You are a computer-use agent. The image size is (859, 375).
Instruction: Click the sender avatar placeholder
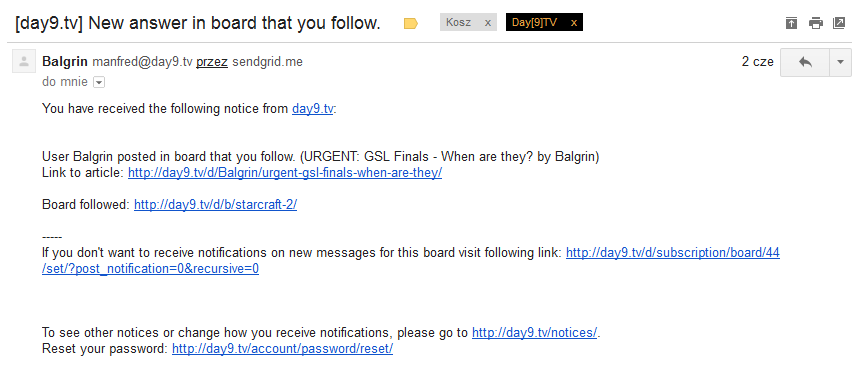coord(23,62)
